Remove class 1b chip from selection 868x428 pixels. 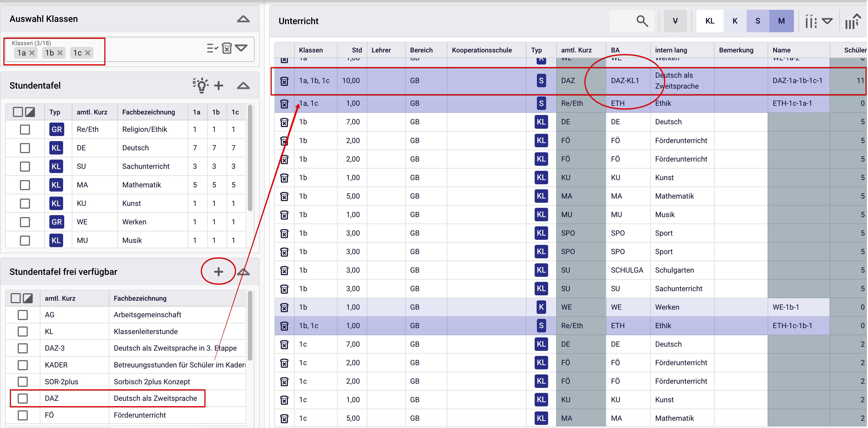60,53
